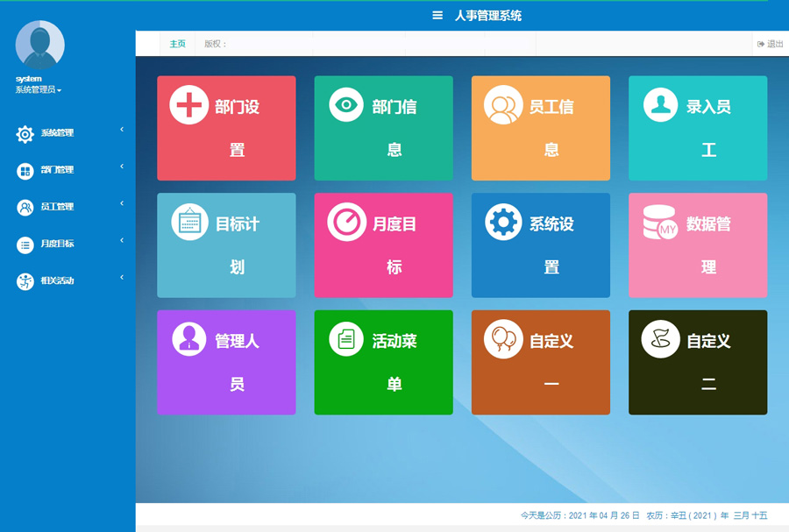Open 员工信息 via its people icon
789x532 pixels.
click(502, 105)
